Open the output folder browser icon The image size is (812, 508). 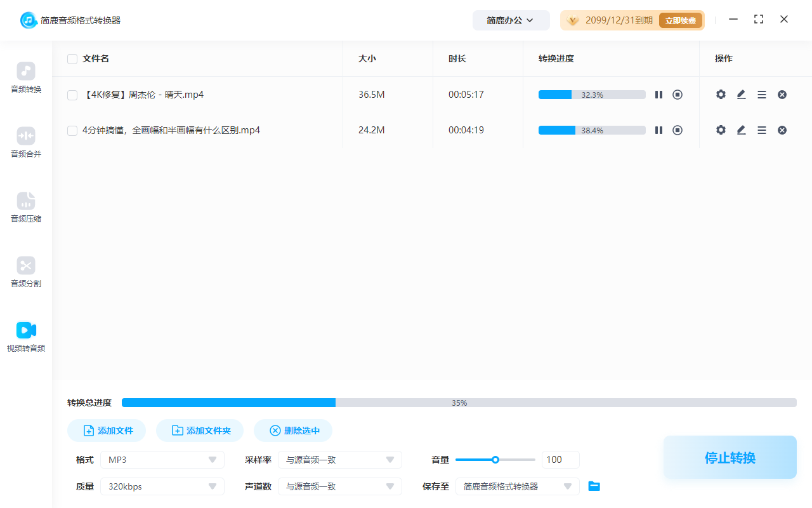tap(594, 486)
